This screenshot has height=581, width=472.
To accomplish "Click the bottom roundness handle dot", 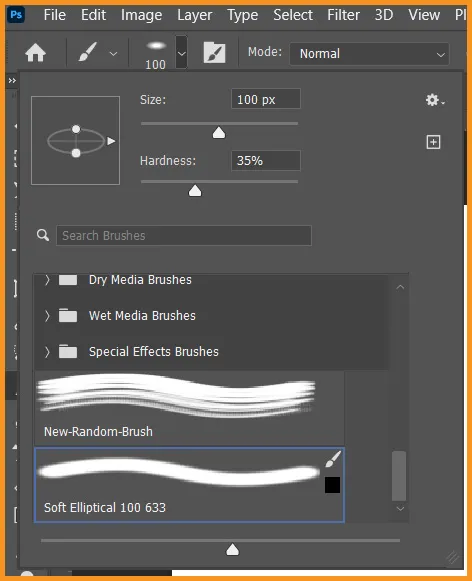I will point(76,153).
